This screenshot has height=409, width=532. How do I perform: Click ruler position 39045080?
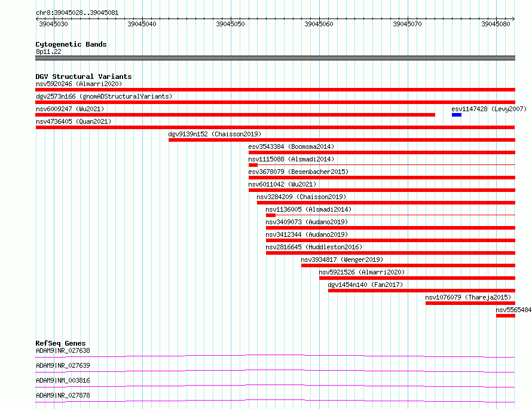(x=496, y=24)
